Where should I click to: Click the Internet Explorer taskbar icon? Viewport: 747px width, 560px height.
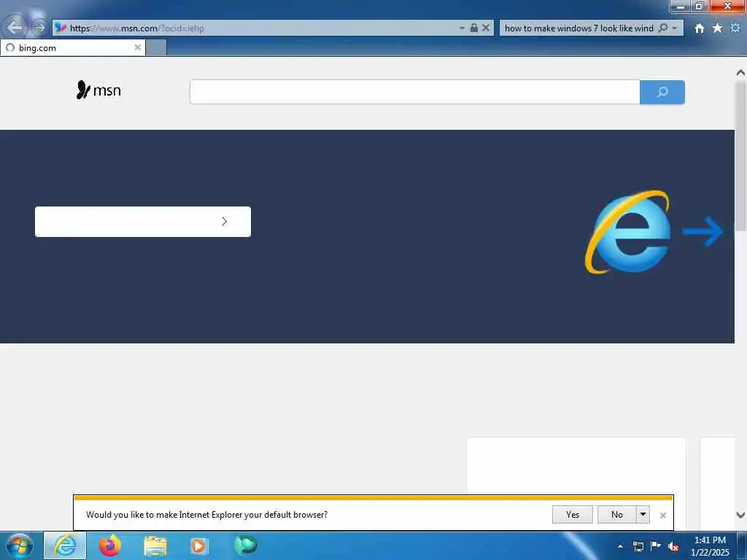point(65,545)
